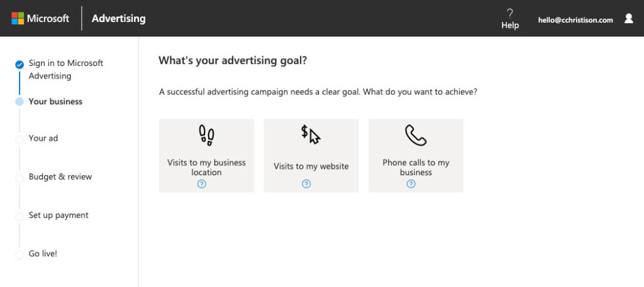Image resolution: width=644 pixels, height=287 pixels.
Task: Click the hello@cchristison.com account email
Action: (575, 19)
